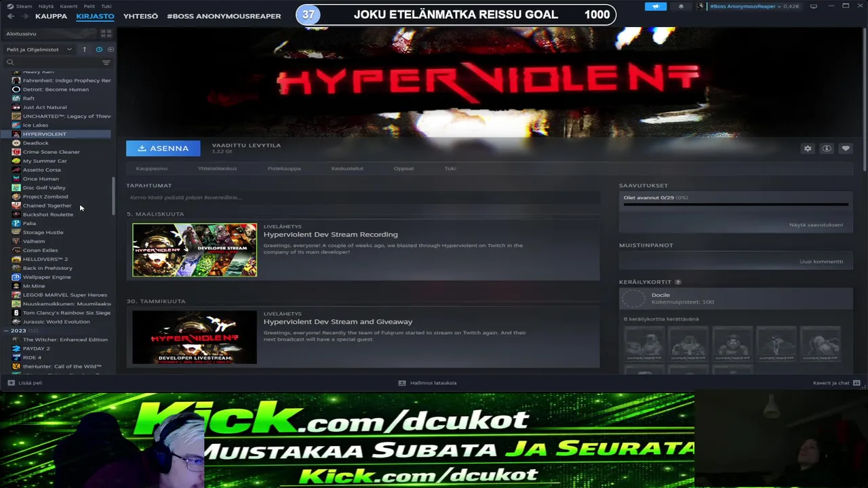Click the friends chat icon at bottom right
This screenshot has width=868, height=488.
click(856, 383)
